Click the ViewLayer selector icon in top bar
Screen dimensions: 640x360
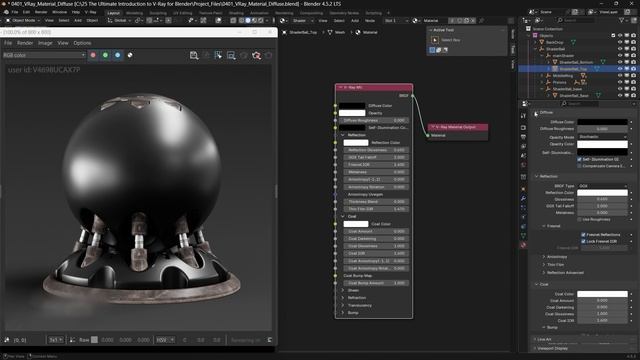tap(591, 12)
